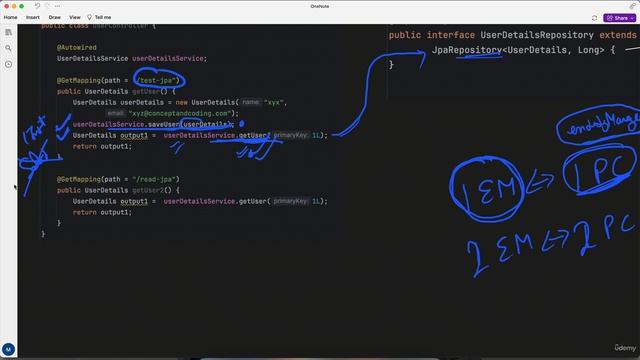
Task: Open the Insert ribbon tab
Action: [33, 18]
